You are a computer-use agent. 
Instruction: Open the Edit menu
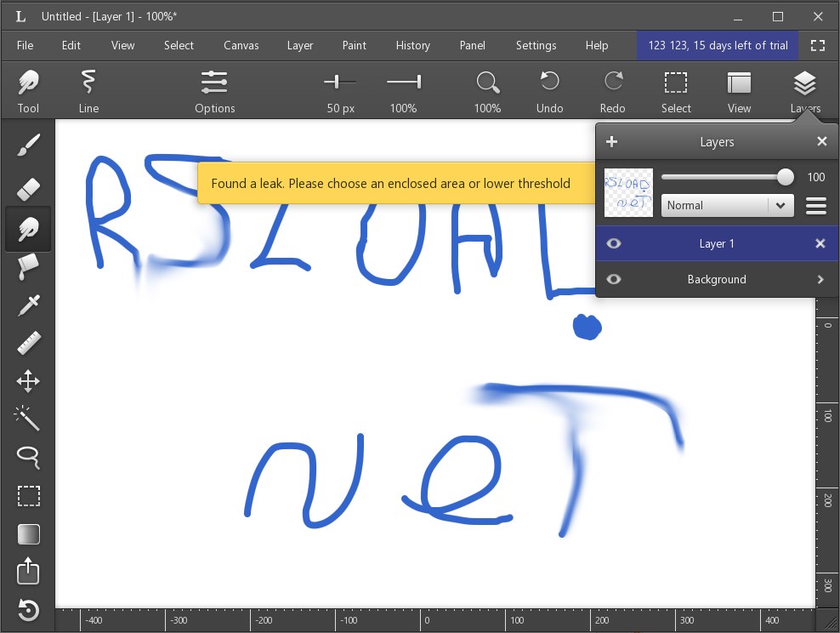click(x=71, y=46)
